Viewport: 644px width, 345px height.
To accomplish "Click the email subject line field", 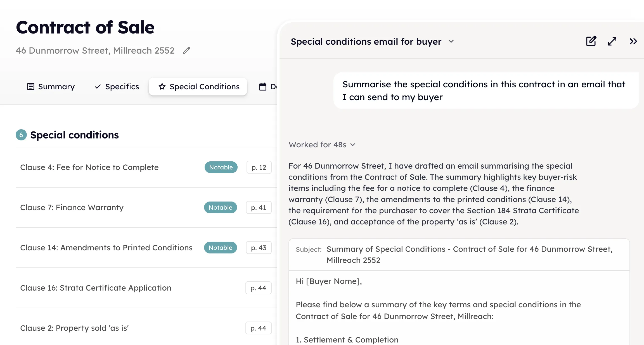I will (459, 255).
